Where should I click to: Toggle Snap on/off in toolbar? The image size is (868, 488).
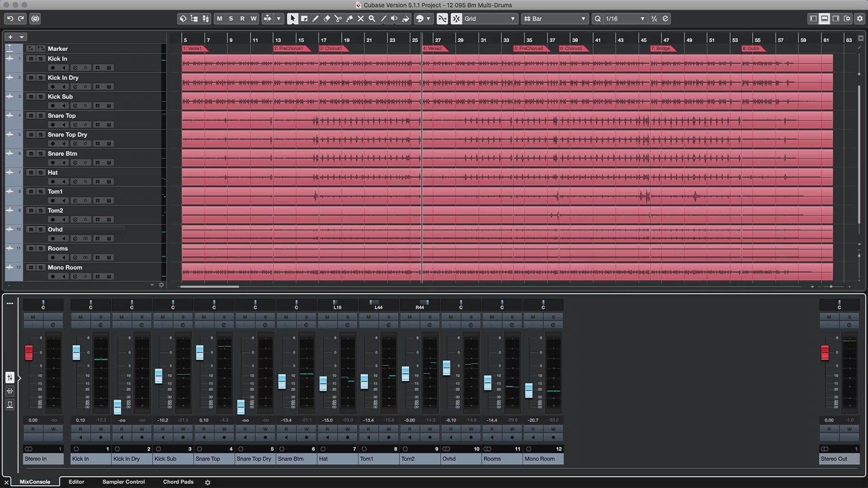(457, 19)
